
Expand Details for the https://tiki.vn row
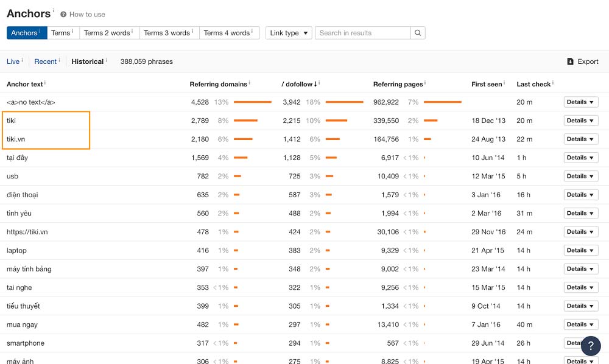[x=580, y=232]
